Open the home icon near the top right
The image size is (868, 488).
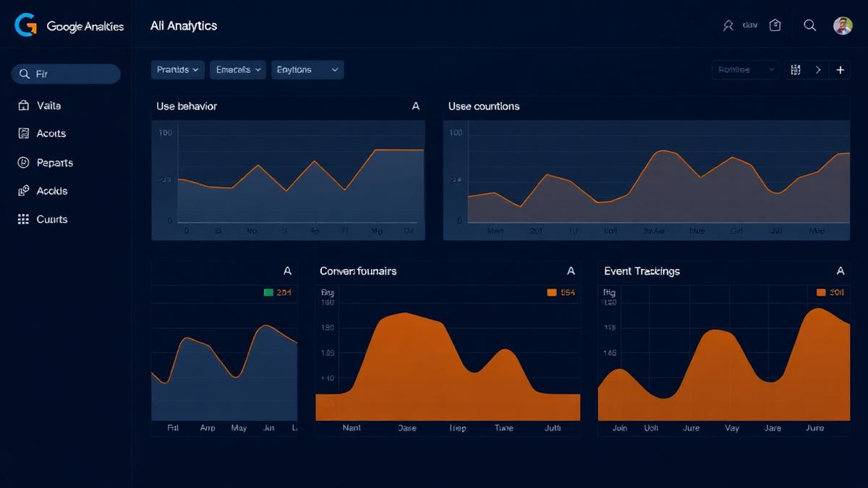coord(775,24)
